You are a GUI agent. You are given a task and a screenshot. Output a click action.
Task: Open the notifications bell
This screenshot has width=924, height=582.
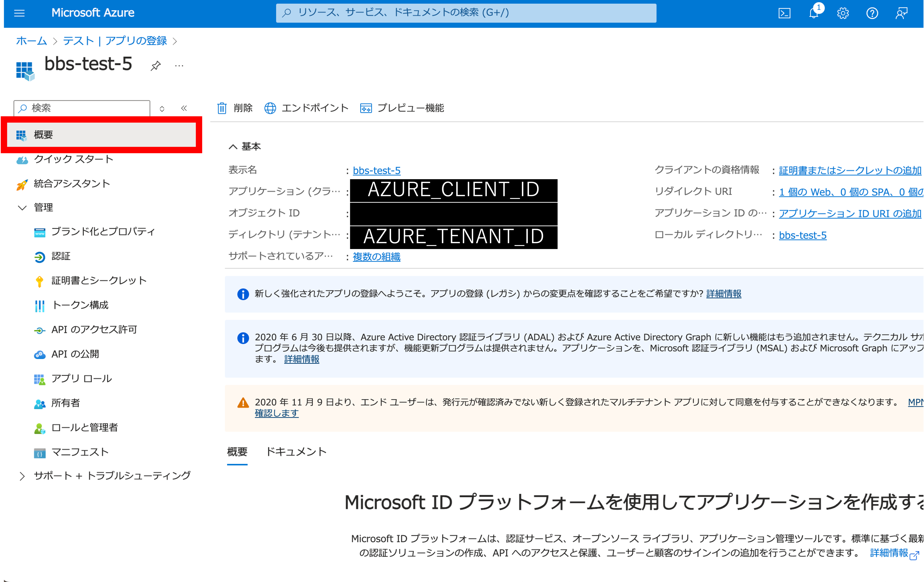(813, 13)
